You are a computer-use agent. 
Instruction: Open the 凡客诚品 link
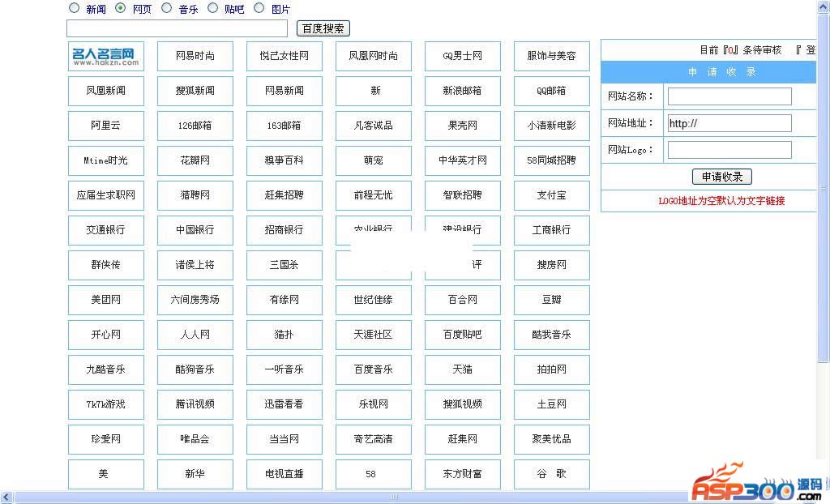pyautogui.click(x=373, y=126)
